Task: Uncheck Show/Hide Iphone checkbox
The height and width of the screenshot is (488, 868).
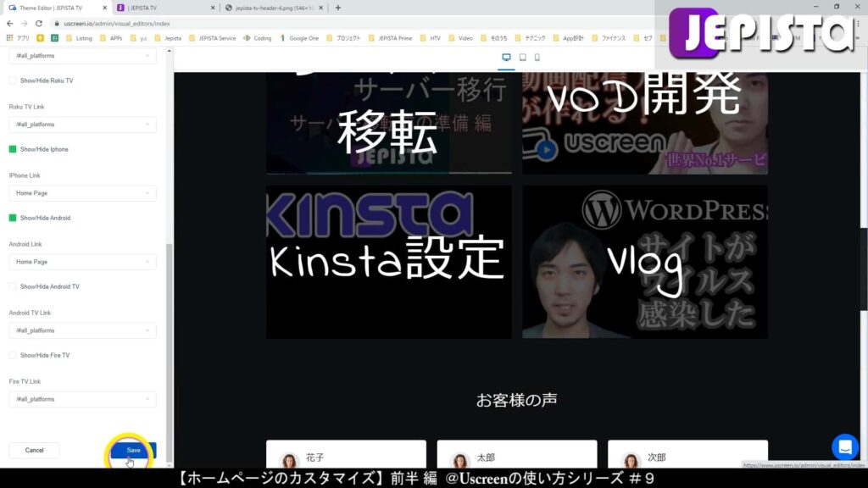Action: (x=12, y=149)
